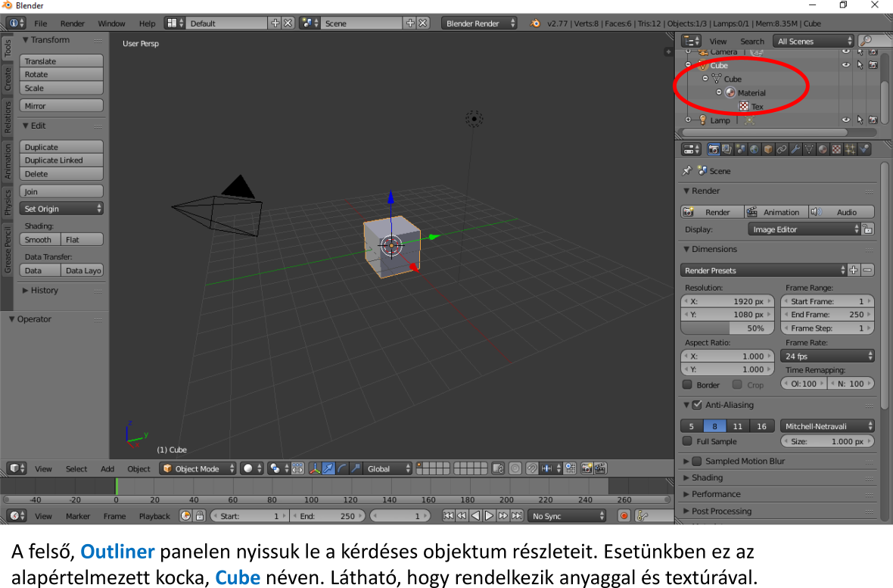Click the Translate button
This screenshot has width=893, height=588.
(61, 61)
